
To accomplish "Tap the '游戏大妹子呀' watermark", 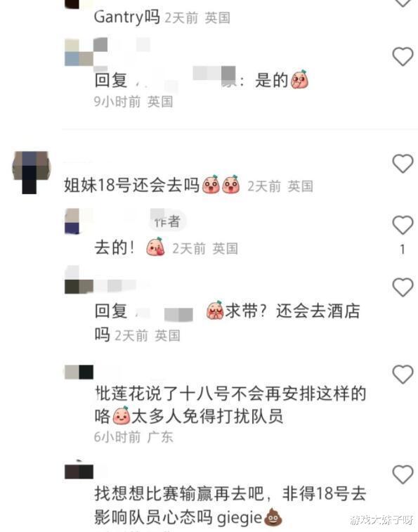I will [381, 519].
